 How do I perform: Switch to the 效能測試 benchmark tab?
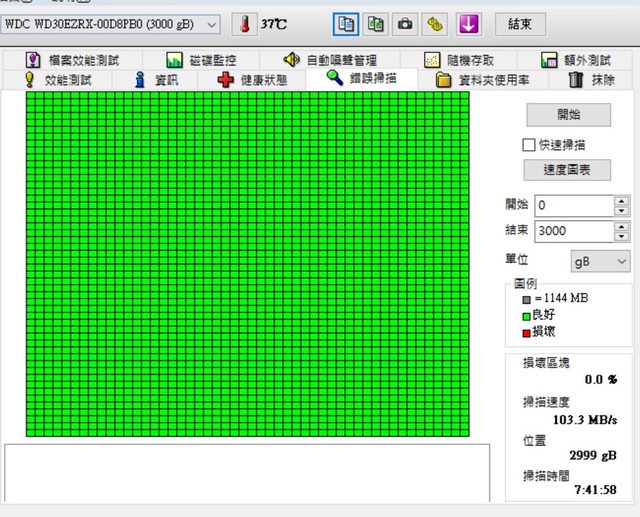(x=57, y=79)
